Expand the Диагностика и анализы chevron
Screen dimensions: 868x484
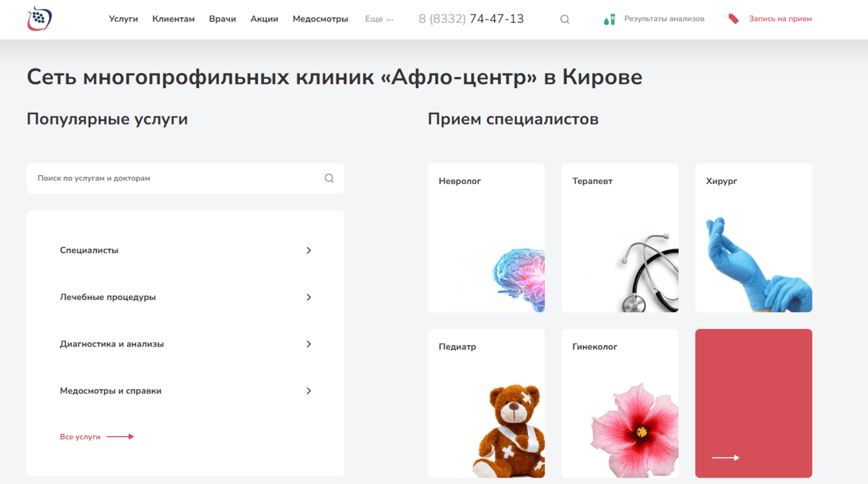click(x=309, y=344)
